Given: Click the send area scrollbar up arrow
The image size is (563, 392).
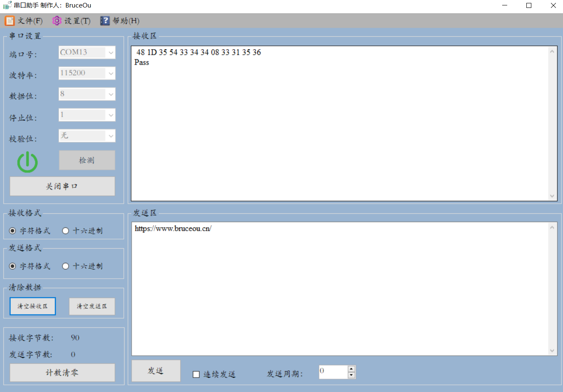Looking at the screenshot, I should pyautogui.click(x=552, y=227).
